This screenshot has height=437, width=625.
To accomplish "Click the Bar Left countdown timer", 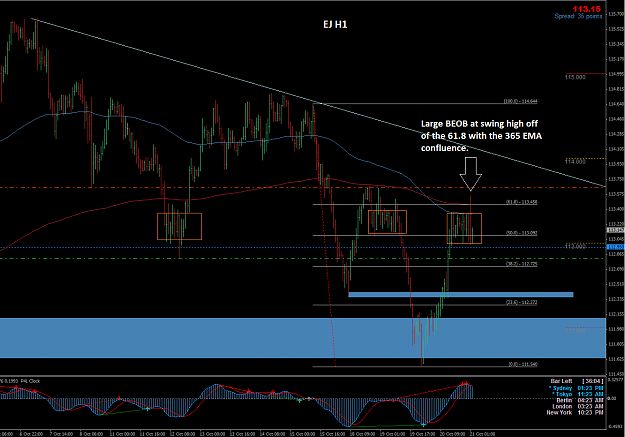I will pos(577,382).
